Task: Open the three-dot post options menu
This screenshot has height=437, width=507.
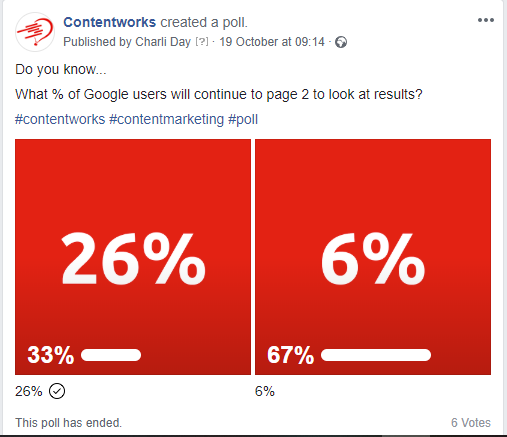Action: [x=486, y=20]
